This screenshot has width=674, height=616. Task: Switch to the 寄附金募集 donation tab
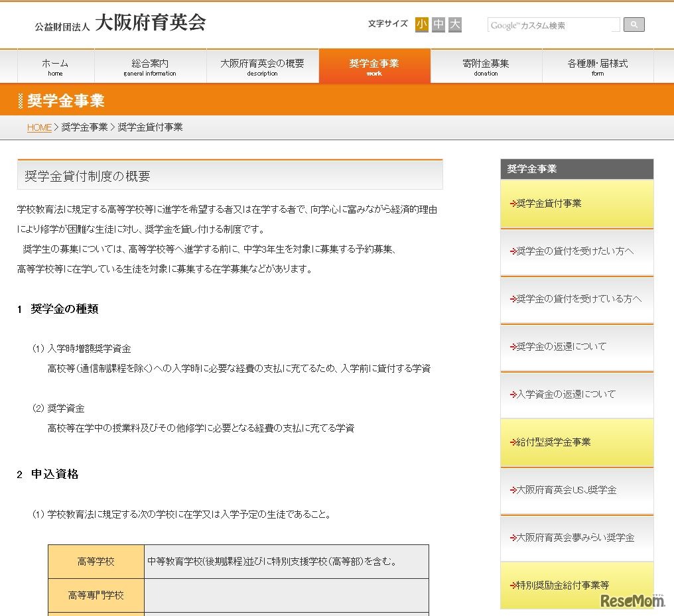tap(486, 66)
